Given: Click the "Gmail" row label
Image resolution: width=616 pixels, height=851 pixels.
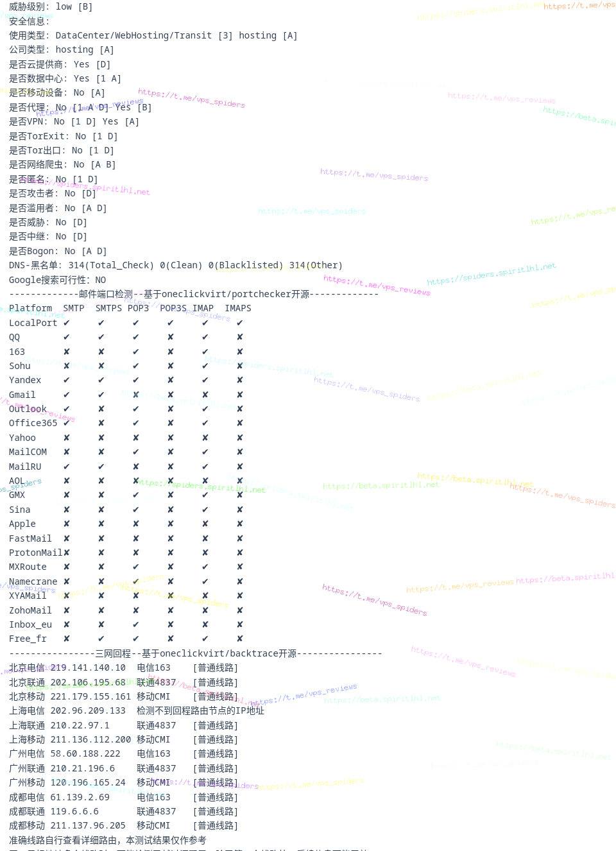Looking at the screenshot, I should click(22, 395).
